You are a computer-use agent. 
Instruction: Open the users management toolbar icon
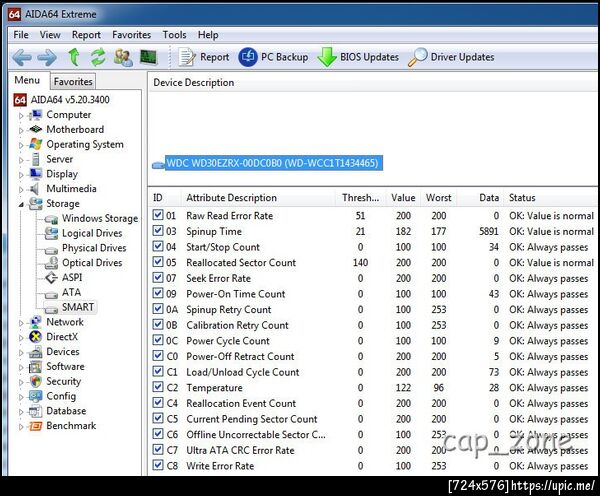click(x=123, y=57)
